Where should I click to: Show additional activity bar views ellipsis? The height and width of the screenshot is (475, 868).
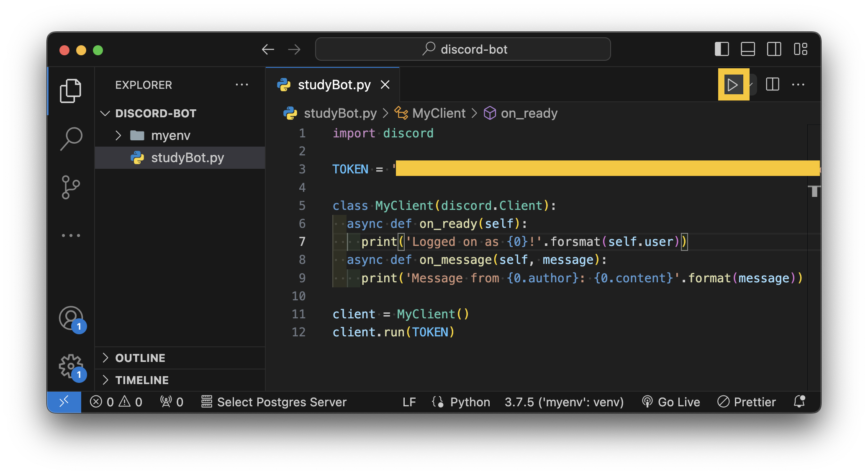point(71,235)
